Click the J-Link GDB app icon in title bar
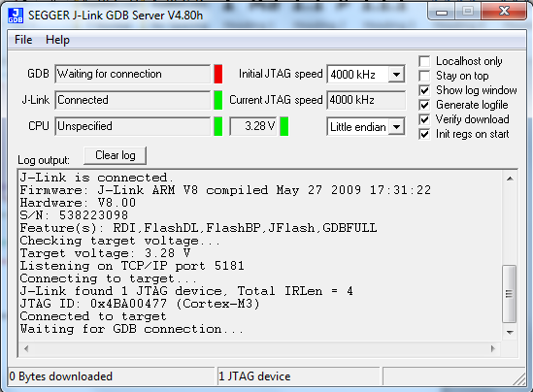This screenshot has width=533, height=392. click(16, 16)
